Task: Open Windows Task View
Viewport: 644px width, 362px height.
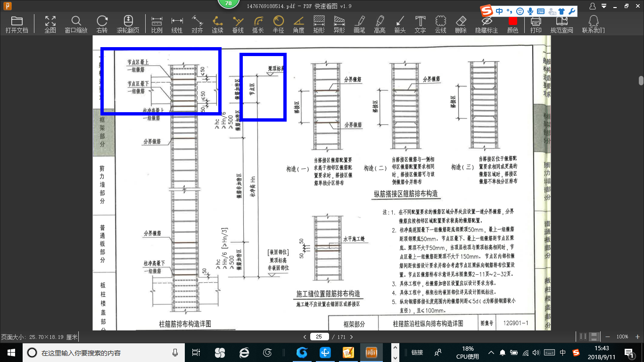Action: [196, 352]
